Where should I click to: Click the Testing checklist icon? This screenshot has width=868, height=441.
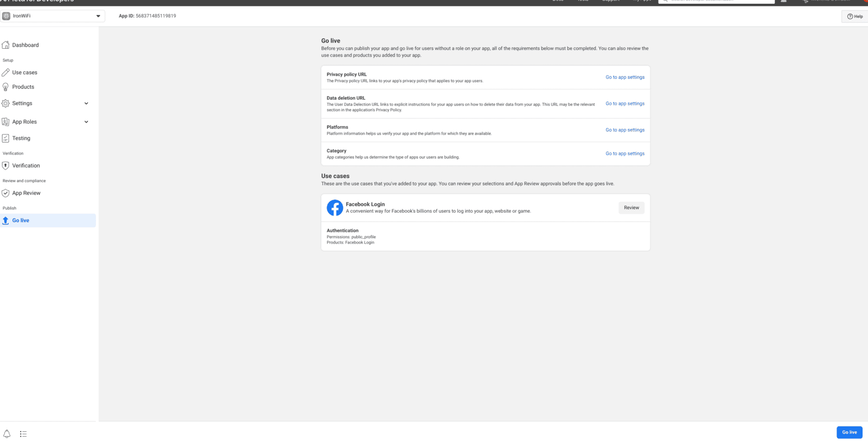pos(5,138)
